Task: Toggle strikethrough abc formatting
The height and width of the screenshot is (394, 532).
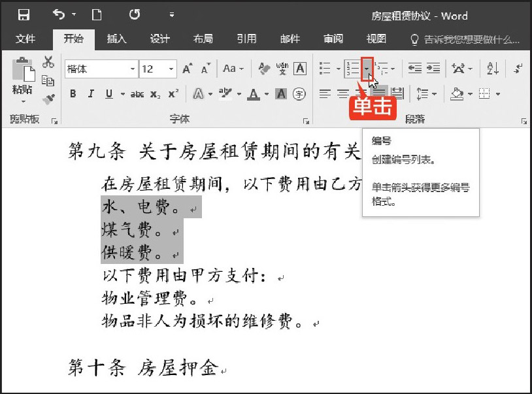Action: 137,94
